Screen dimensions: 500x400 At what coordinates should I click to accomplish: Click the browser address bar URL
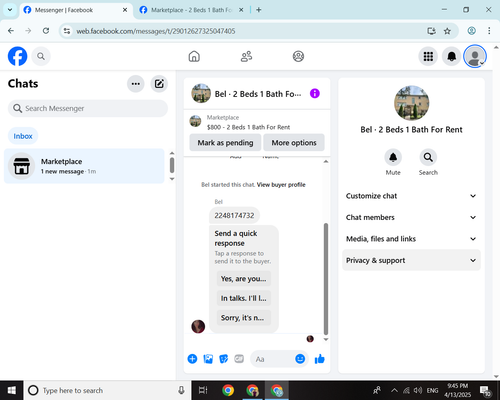(156, 31)
